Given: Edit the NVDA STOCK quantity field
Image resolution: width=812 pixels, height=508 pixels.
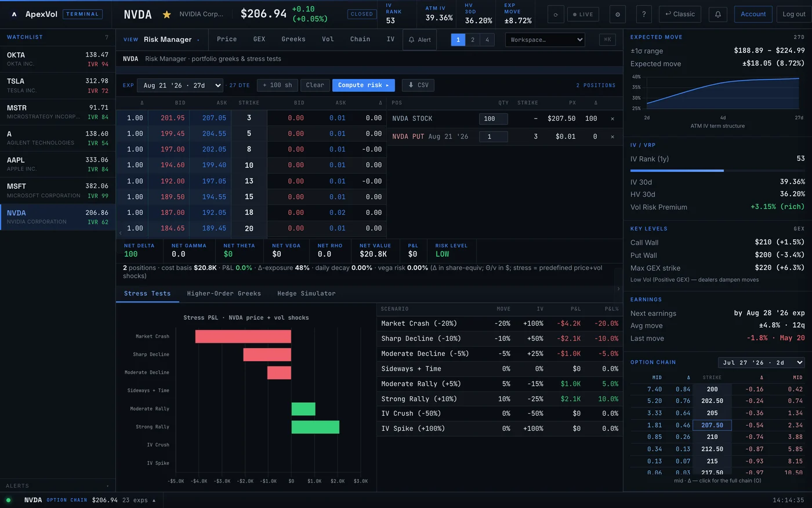Looking at the screenshot, I should tap(493, 119).
